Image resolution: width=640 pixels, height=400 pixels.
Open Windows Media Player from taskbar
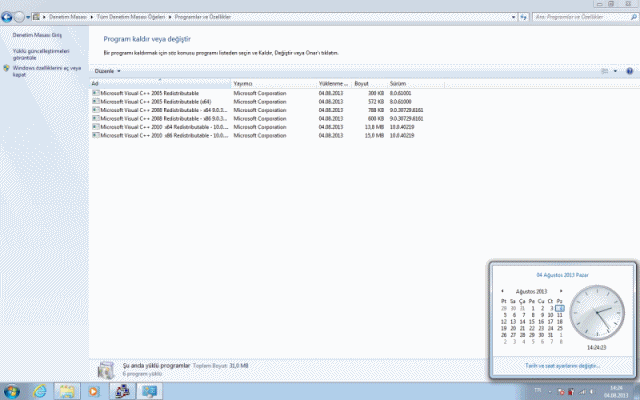(93, 391)
